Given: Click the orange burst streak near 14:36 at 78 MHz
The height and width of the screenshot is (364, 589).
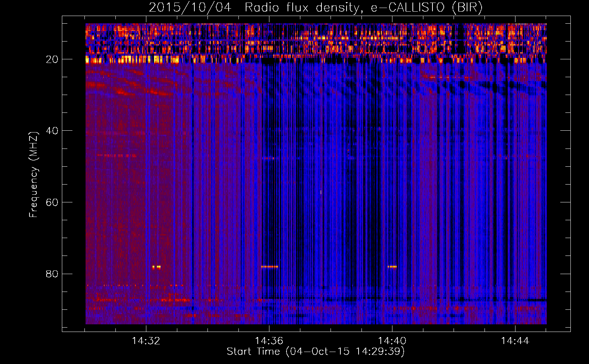Looking at the screenshot, I should point(270,267).
